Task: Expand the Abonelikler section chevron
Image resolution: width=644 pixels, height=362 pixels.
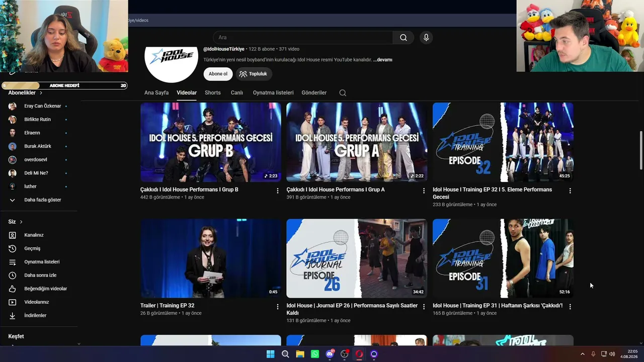Action: (41, 93)
